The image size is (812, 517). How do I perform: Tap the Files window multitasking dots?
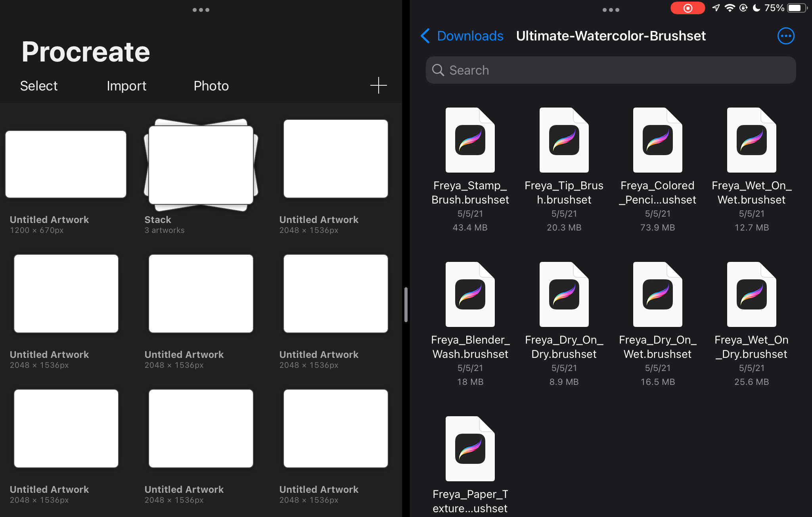pyautogui.click(x=611, y=10)
